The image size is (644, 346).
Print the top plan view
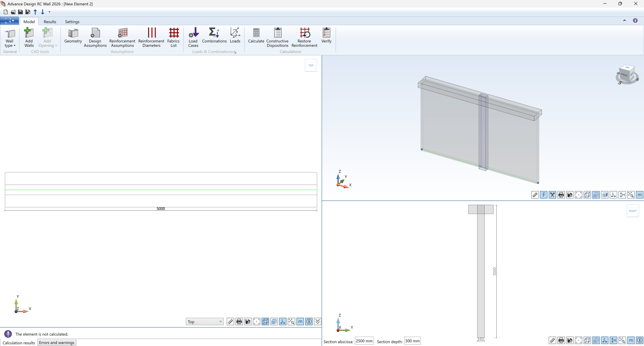(x=239, y=322)
